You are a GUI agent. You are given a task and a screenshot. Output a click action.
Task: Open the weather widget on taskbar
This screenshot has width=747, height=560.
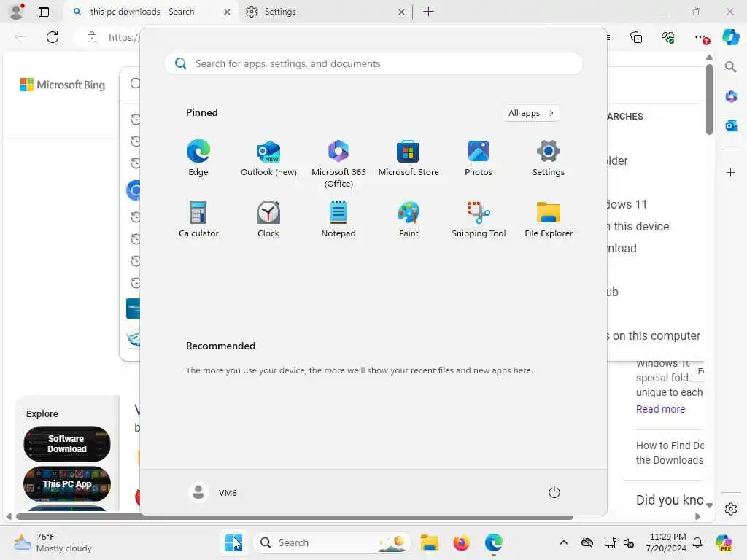click(x=53, y=542)
